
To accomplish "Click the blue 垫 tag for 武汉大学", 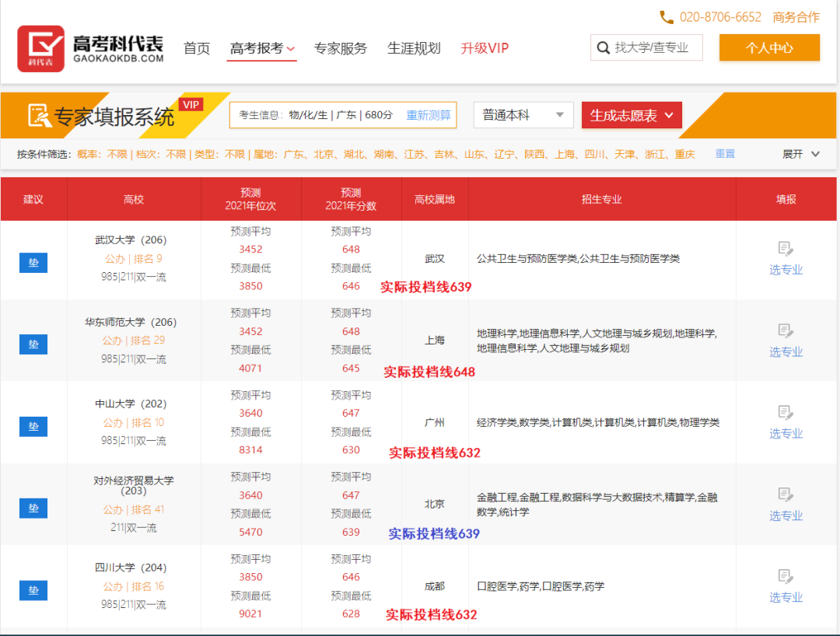I will (33, 263).
